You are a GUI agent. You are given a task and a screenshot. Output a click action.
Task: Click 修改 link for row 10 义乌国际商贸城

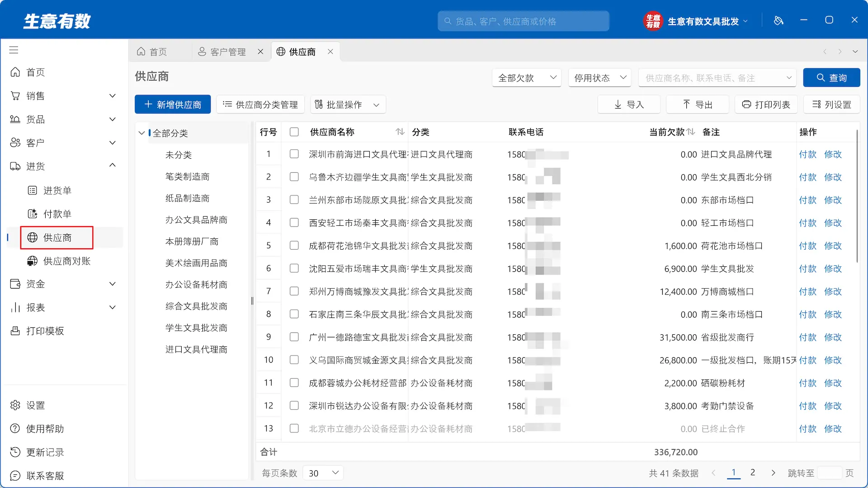point(833,360)
